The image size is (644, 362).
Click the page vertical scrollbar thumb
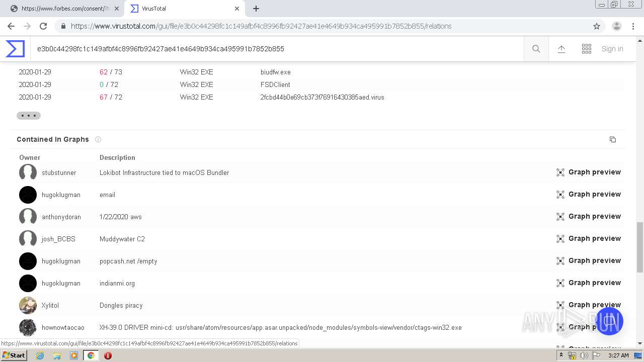640,247
